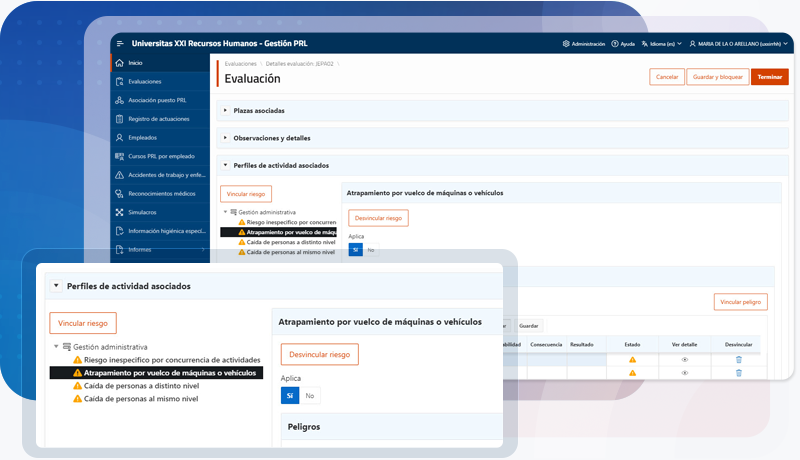This screenshot has width=800, height=460.
Task: Open the Idioma language dropdown
Action: pos(661,44)
